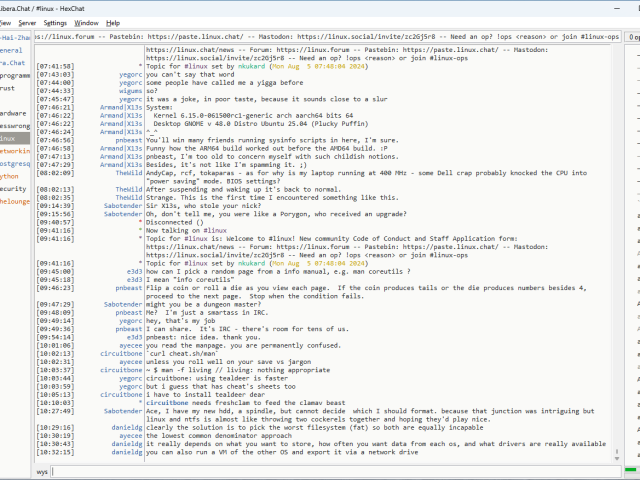Switch to the postgresql channel
Viewport: 640px width, 480px height.
coord(14,163)
